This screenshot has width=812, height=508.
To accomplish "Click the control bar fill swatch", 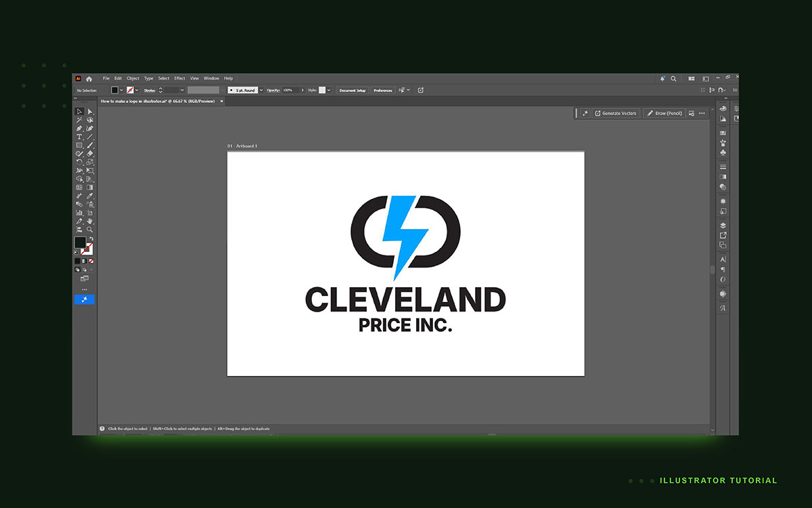I will [x=114, y=90].
